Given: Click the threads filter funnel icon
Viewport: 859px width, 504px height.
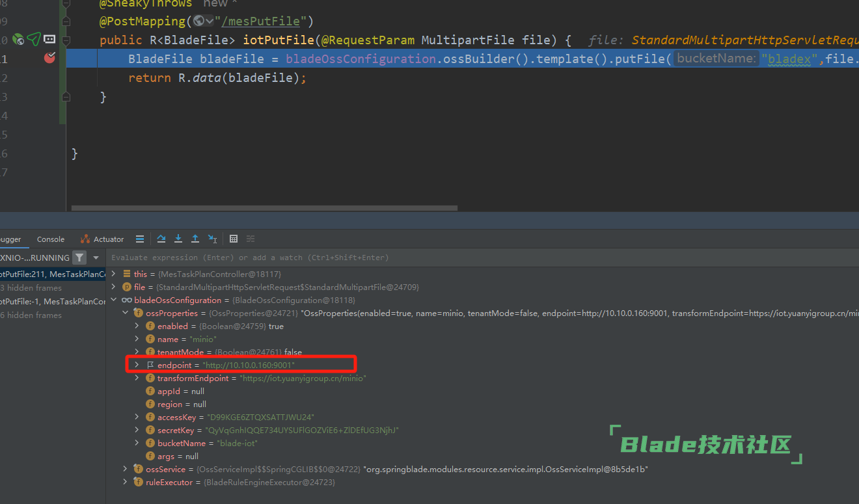Looking at the screenshot, I should (x=79, y=258).
